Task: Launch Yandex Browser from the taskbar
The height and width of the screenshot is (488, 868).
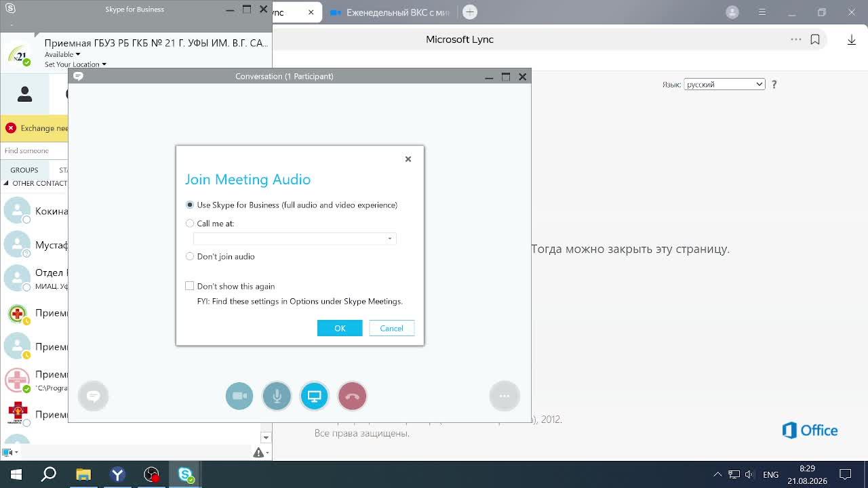Action: [118, 474]
